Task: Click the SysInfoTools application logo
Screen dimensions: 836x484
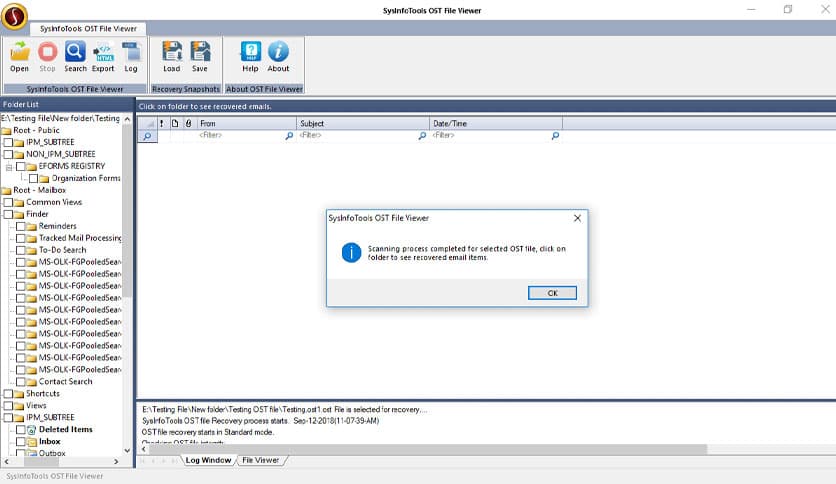Action: click(x=14, y=16)
